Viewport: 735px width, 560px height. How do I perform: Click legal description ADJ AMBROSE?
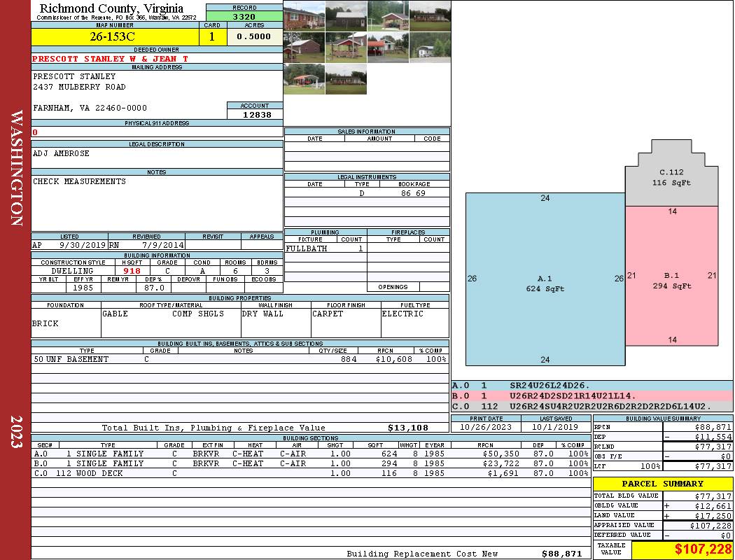click(x=61, y=153)
